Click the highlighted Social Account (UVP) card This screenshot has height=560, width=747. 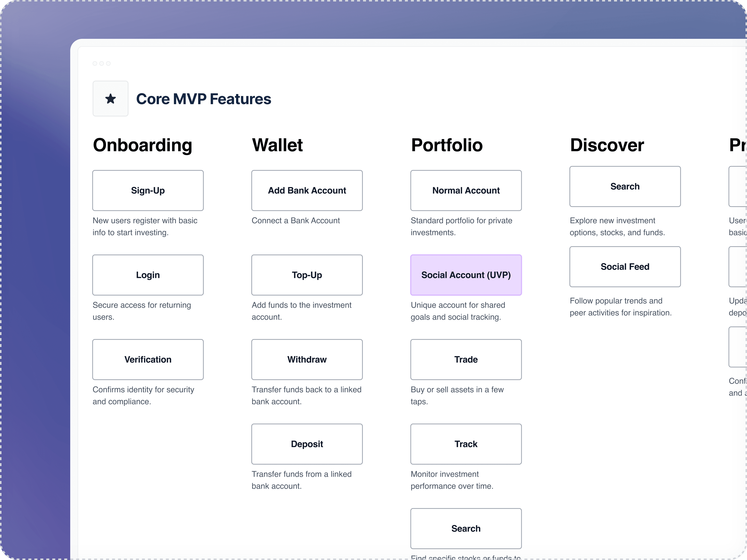466,275
